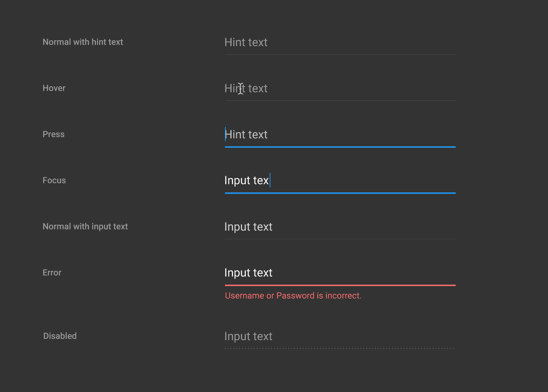The image size is (548, 392).
Task: Select the 'Press' label
Action: point(53,134)
